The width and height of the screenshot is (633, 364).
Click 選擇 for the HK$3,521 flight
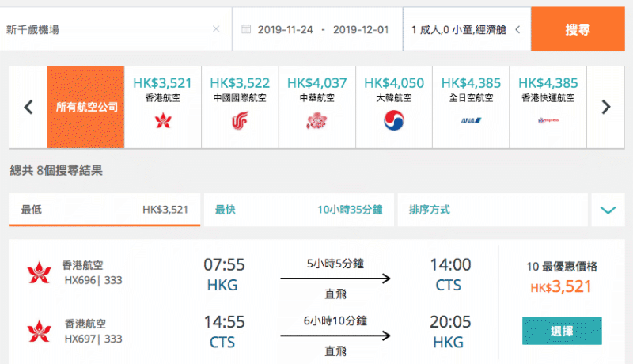562,331
